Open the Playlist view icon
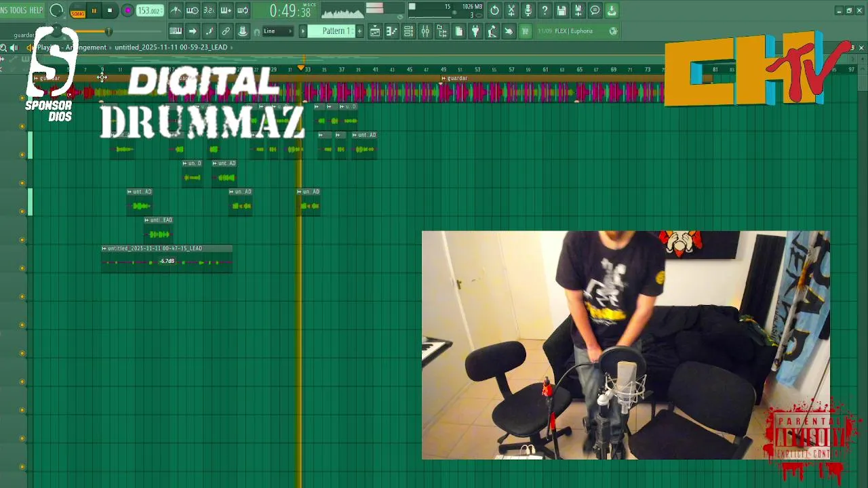Image resolution: width=868 pixels, height=488 pixels. point(375,31)
